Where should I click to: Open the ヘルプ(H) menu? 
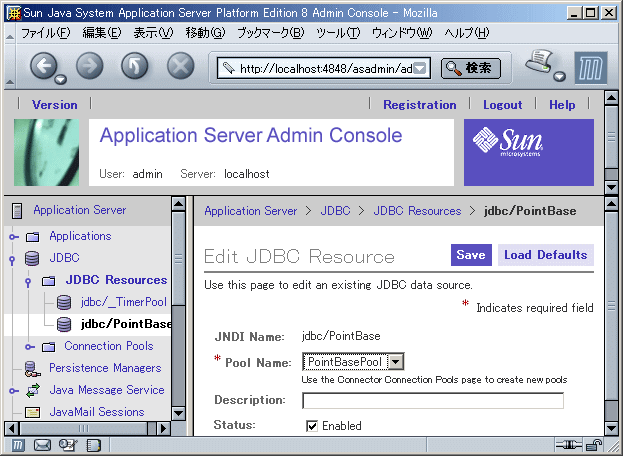[467, 33]
